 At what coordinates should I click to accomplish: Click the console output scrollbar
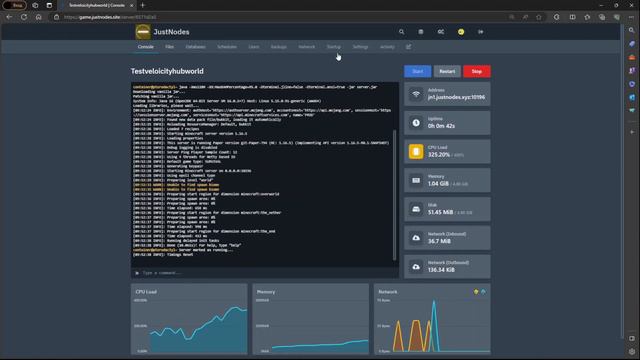[394, 195]
